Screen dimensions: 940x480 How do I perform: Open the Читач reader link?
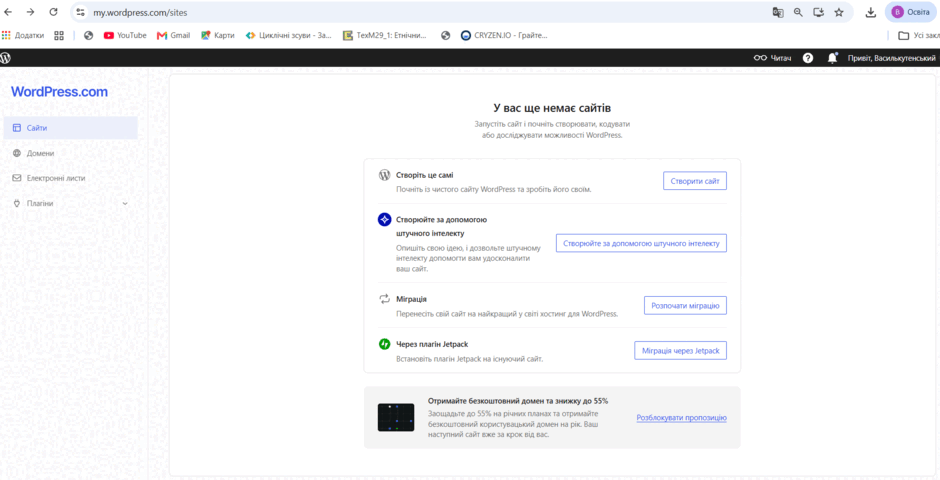pyautogui.click(x=772, y=58)
